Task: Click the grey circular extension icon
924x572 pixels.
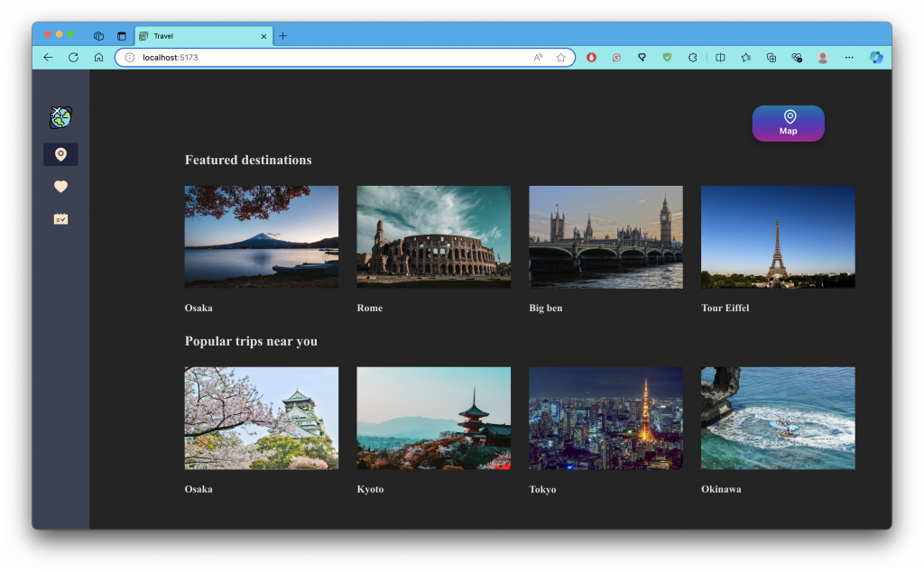Action: 616,57
